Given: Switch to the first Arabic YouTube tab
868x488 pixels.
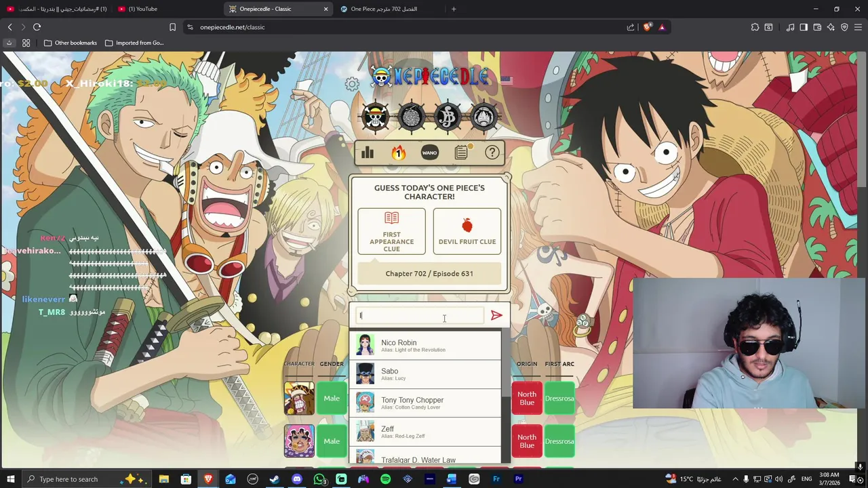Looking at the screenshot, I should pyautogui.click(x=56, y=9).
